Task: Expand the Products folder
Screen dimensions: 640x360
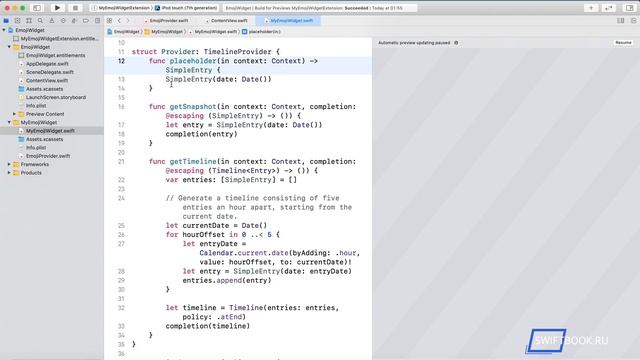Action: coord(9,173)
